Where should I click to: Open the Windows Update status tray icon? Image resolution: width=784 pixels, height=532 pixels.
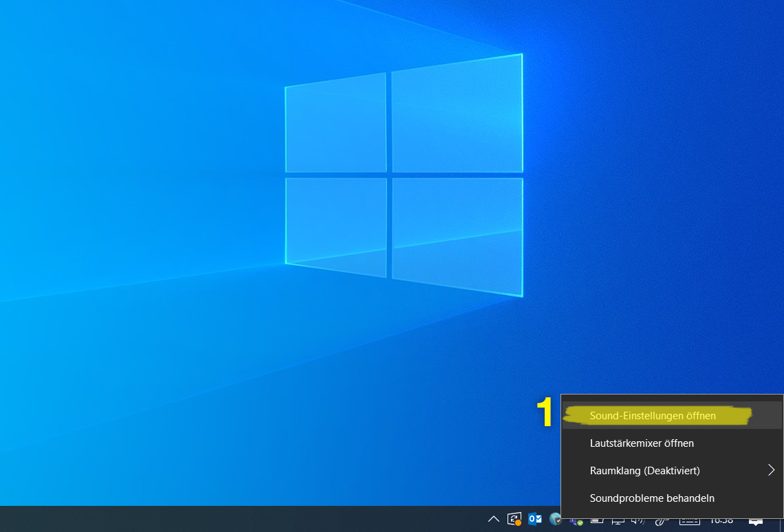514,520
